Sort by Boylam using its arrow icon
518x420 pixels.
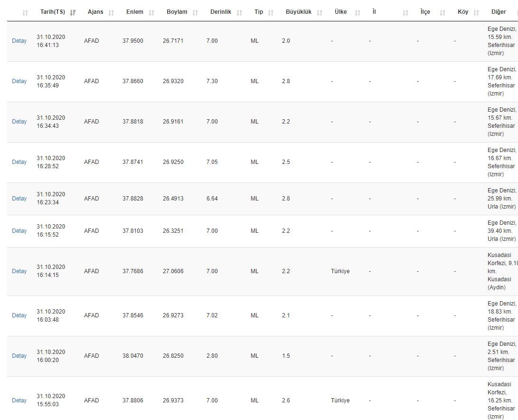[x=195, y=13]
